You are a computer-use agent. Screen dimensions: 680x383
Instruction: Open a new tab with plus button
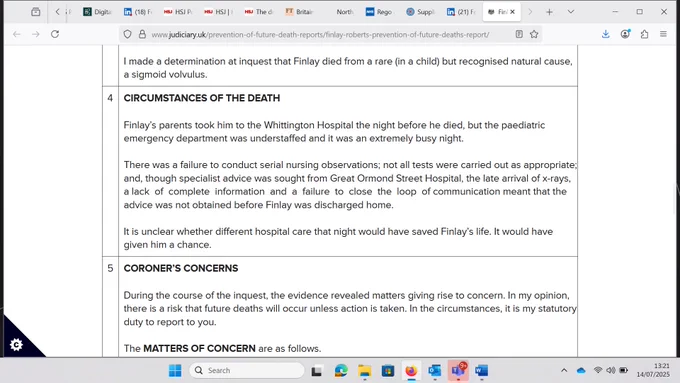click(549, 12)
